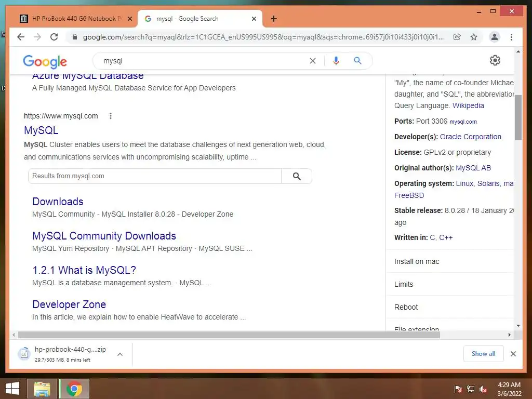Image resolution: width=532 pixels, height=399 pixels.
Task: Submit search with magnifier icon
Action: click(x=357, y=61)
